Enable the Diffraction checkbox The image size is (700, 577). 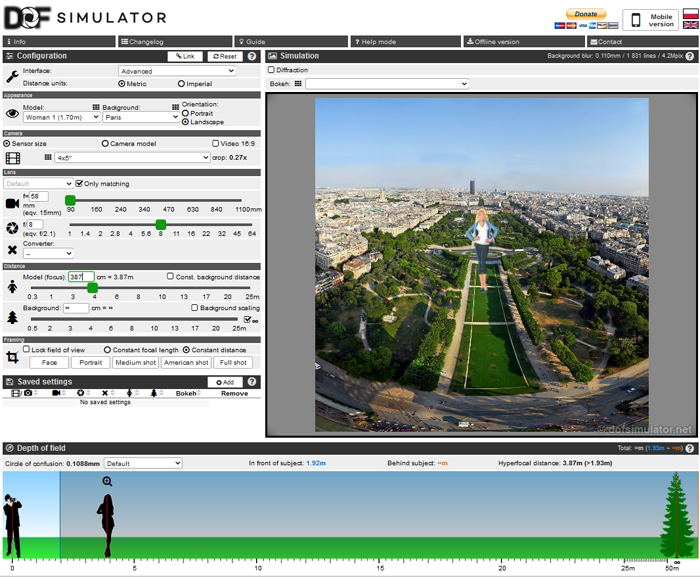pyautogui.click(x=272, y=70)
